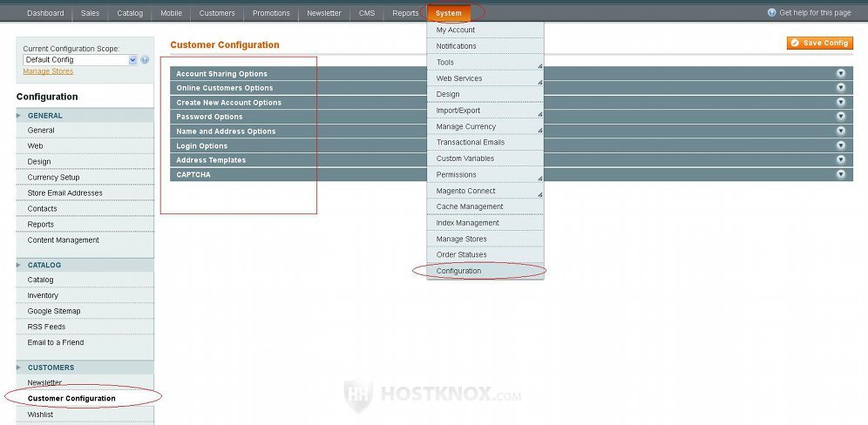Open Wishlist settings in sidebar
Viewport: 868px width, 425px height.
(85, 415)
